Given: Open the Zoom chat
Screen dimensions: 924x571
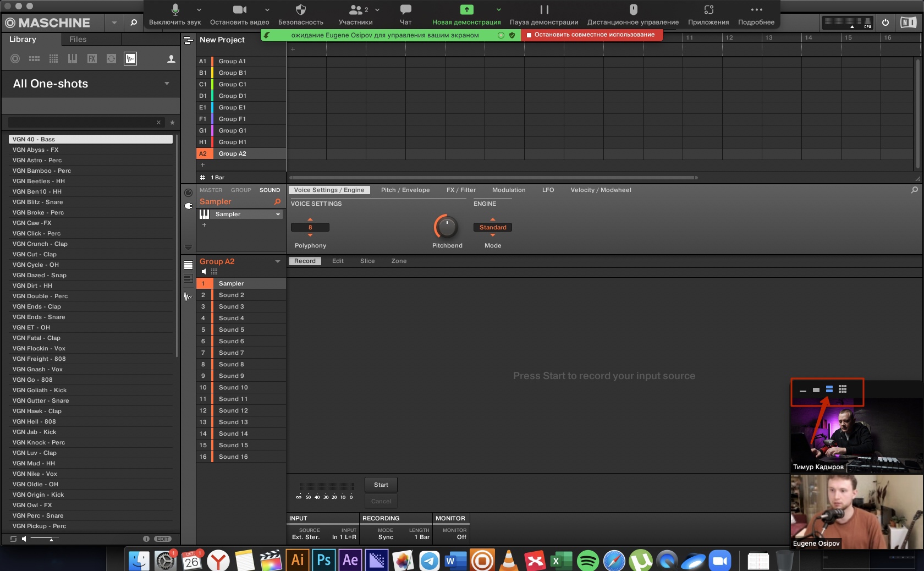Looking at the screenshot, I should (405, 15).
